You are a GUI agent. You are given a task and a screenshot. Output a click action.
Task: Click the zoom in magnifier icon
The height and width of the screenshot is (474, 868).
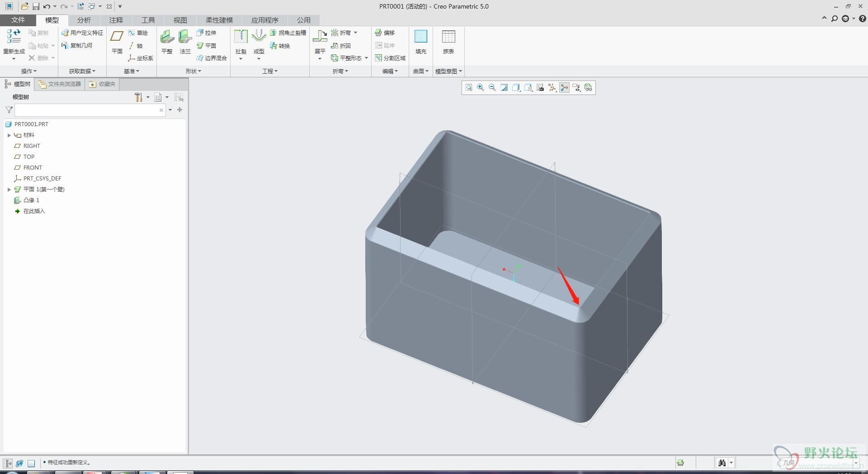[481, 88]
